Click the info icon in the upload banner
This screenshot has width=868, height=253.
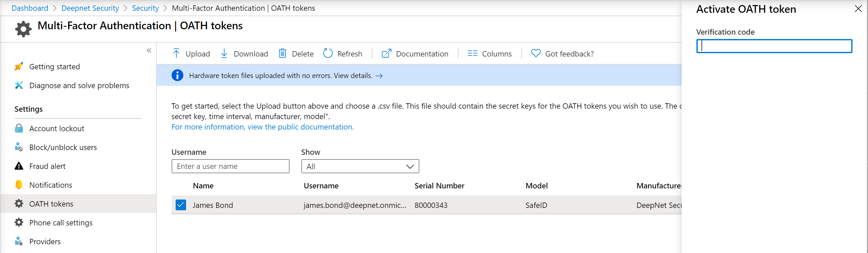177,75
